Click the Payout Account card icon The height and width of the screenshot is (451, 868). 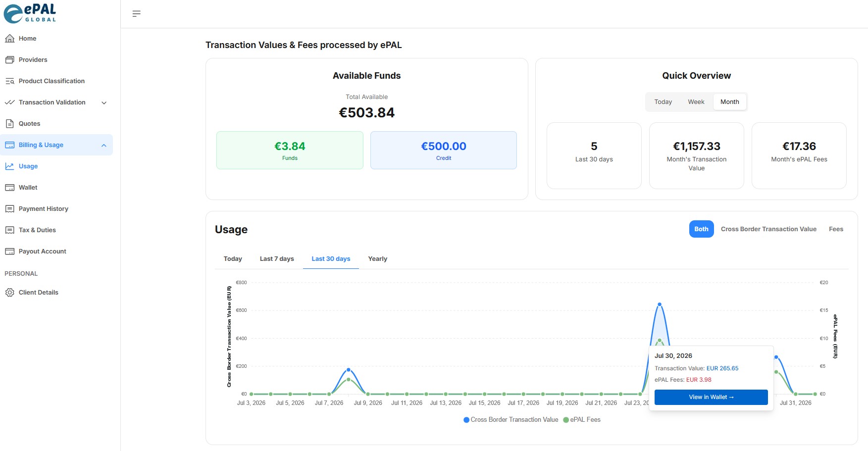point(9,251)
